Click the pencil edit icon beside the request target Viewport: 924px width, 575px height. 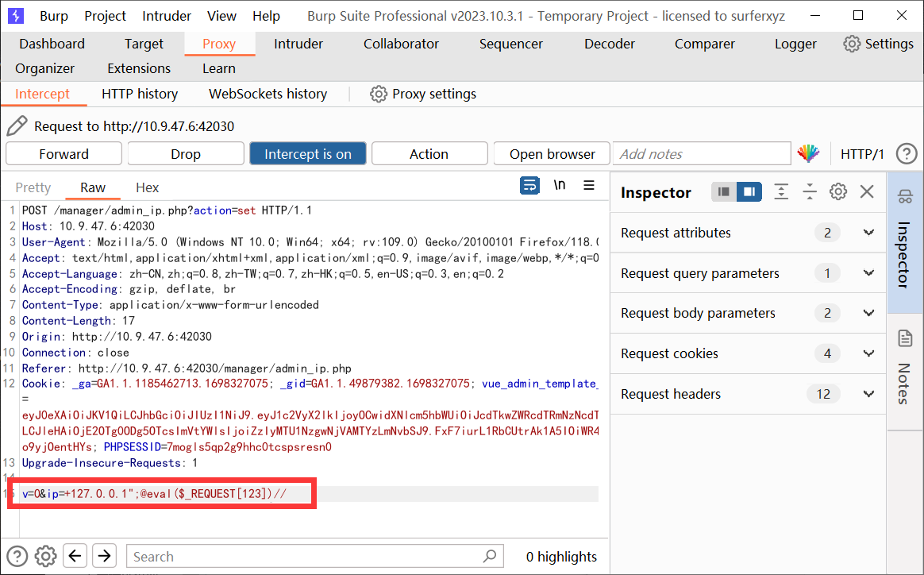[x=17, y=125]
